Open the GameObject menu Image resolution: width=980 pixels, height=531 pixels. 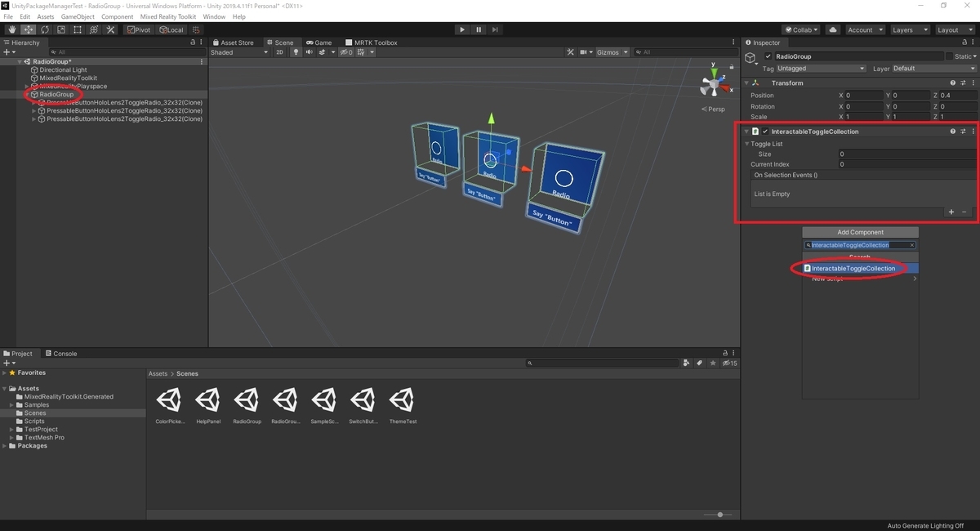click(x=78, y=16)
